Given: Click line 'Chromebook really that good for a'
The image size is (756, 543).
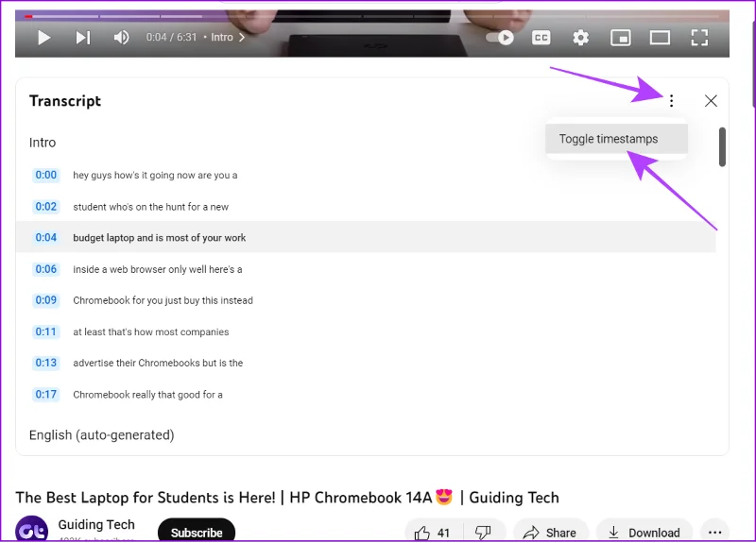Looking at the screenshot, I should (x=148, y=395).
